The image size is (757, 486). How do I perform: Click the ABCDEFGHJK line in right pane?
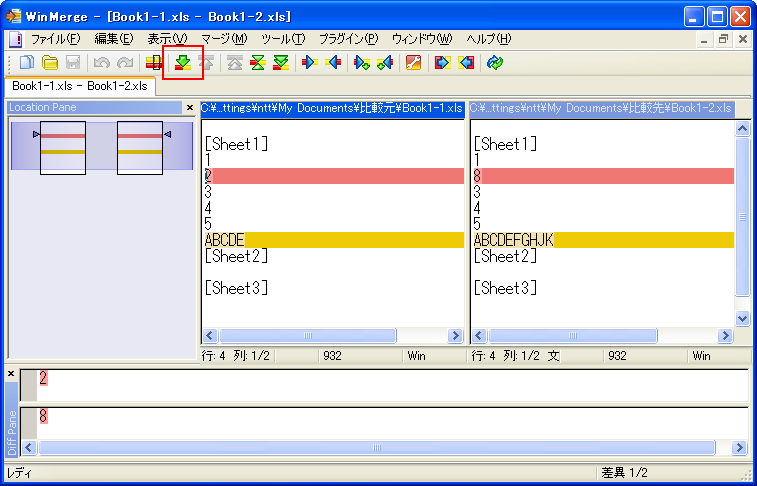pyautogui.click(x=603, y=240)
